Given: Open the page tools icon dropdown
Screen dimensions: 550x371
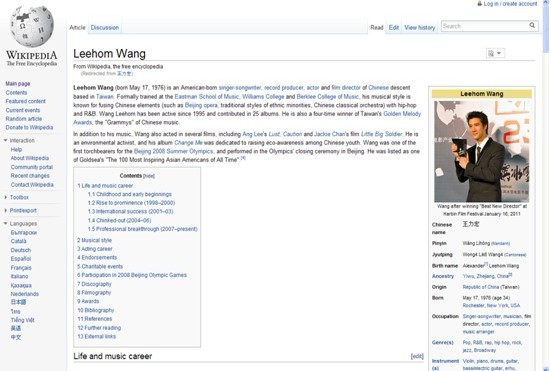Looking at the screenshot, I should pyautogui.click(x=495, y=53).
